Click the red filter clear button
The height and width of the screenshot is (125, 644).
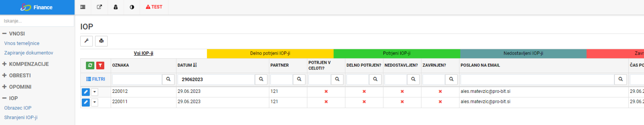[x=100, y=65]
